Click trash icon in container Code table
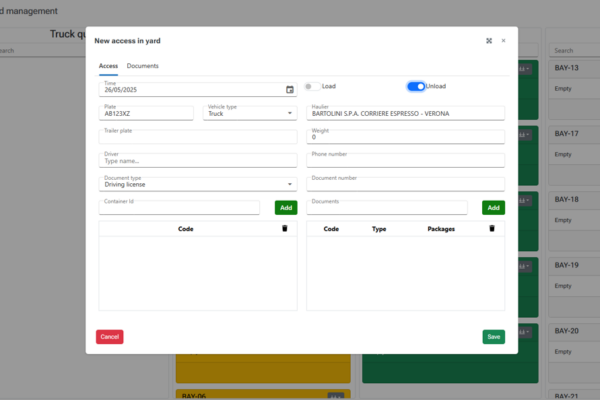 point(284,228)
